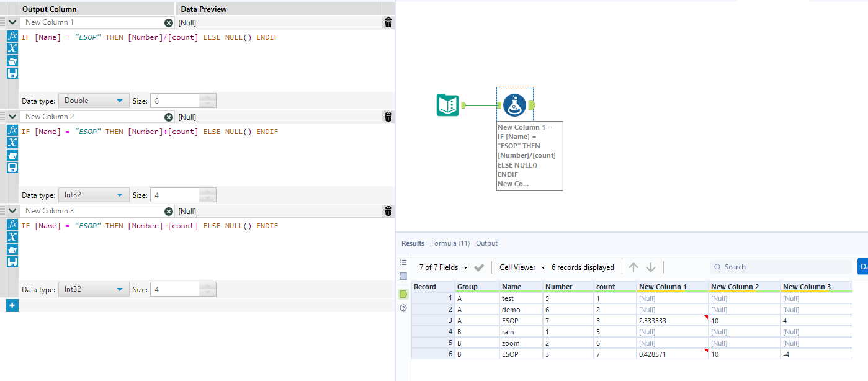Select the Input Data tool on canvas
868x381 pixels.
(x=447, y=105)
